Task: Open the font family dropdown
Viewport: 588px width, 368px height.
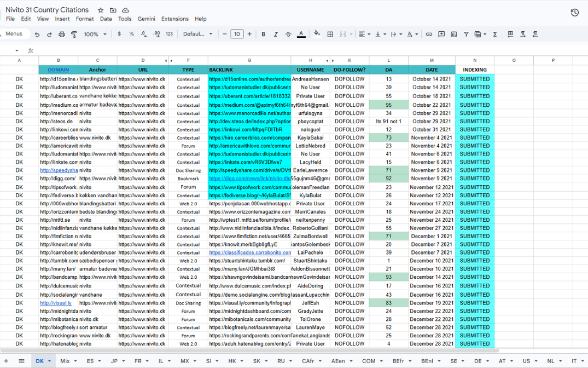Action: [197, 34]
